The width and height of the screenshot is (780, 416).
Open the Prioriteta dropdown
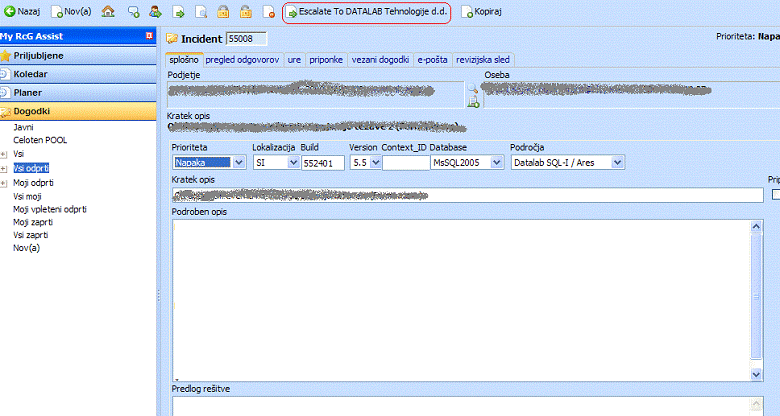tap(238, 163)
